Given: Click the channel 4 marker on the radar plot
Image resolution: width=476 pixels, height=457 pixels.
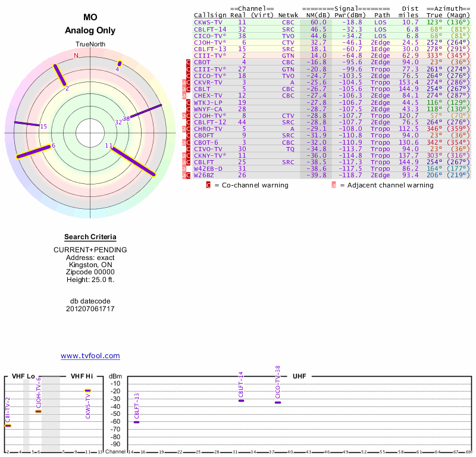Looking at the screenshot, I should click(120, 64).
